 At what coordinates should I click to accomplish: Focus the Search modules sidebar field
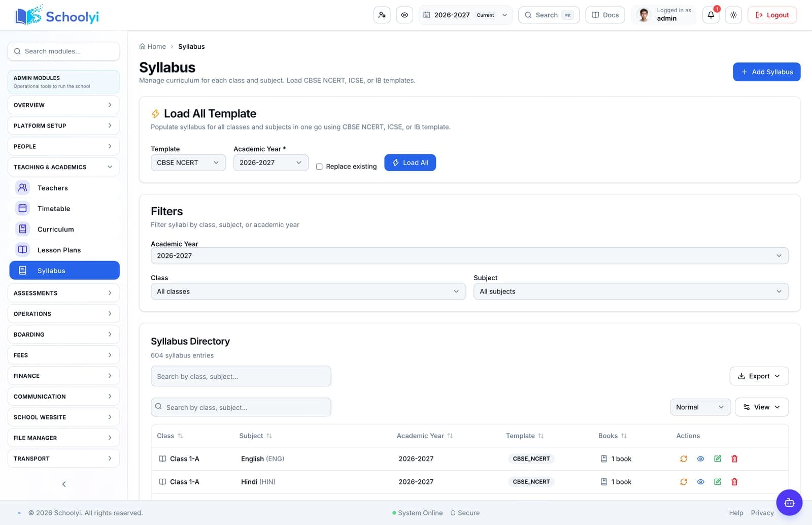[63, 51]
